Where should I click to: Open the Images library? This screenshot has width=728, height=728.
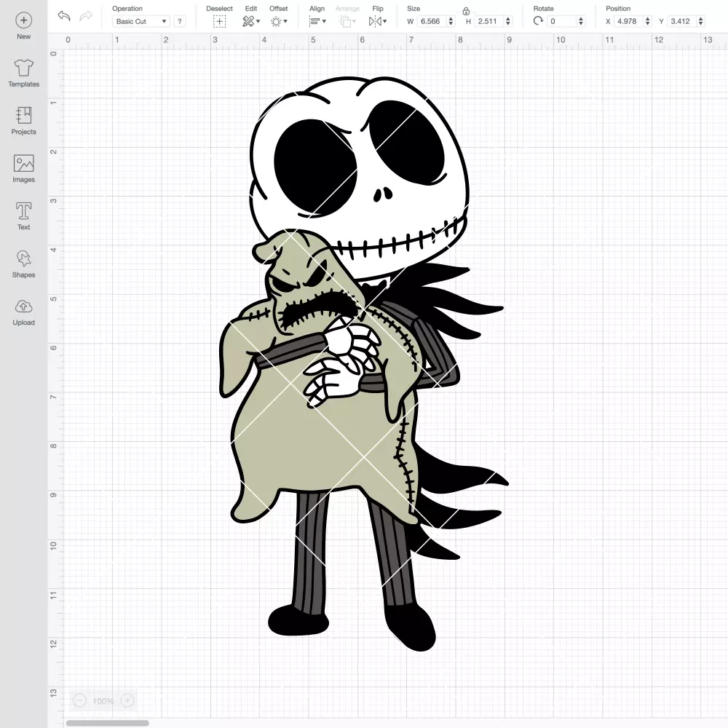[24, 169]
